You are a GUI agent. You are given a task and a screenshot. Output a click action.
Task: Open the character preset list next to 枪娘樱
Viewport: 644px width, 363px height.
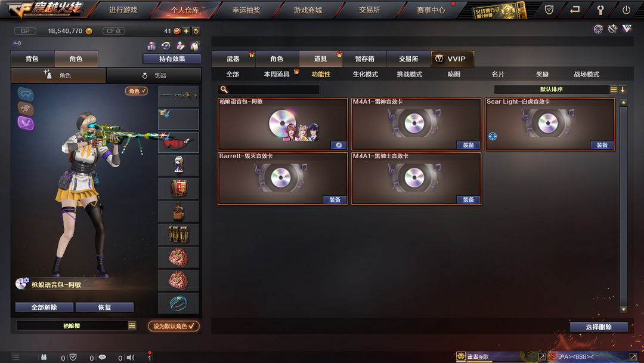(x=132, y=325)
